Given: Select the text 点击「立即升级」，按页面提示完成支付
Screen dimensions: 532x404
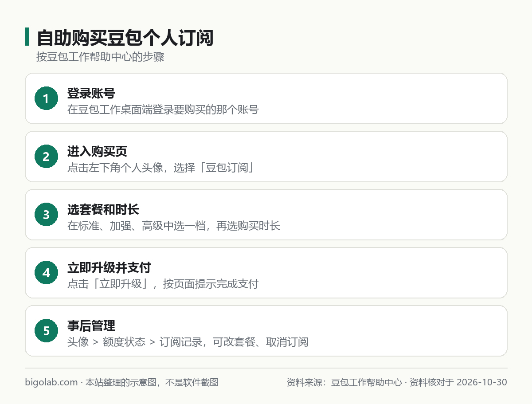Looking at the screenshot, I should point(163,284).
